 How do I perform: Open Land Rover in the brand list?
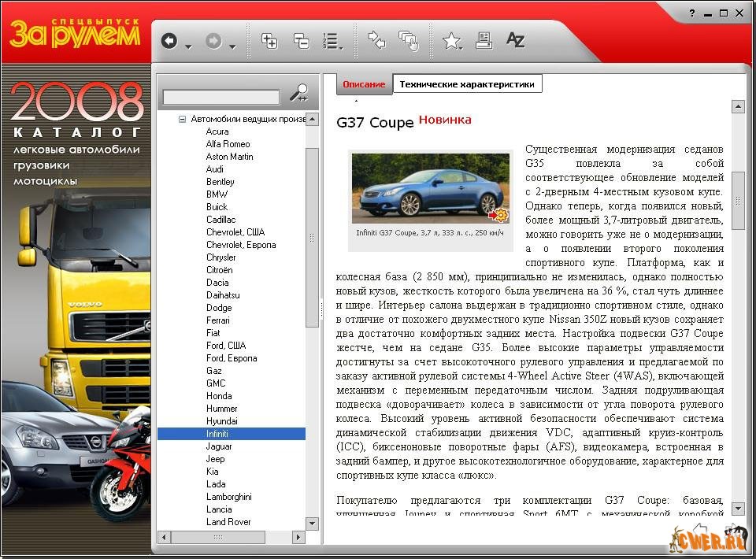pyautogui.click(x=228, y=522)
